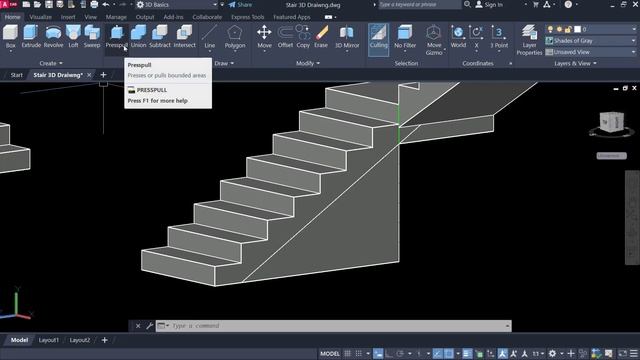Switch to Layout1 tab
The height and width of the screenshot is (360, 640).
(49, 340)
